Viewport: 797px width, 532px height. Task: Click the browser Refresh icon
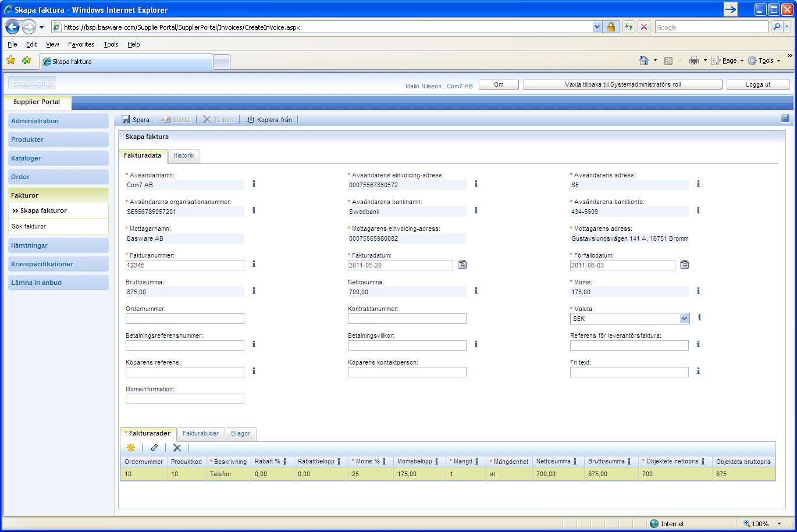point(628,27)
